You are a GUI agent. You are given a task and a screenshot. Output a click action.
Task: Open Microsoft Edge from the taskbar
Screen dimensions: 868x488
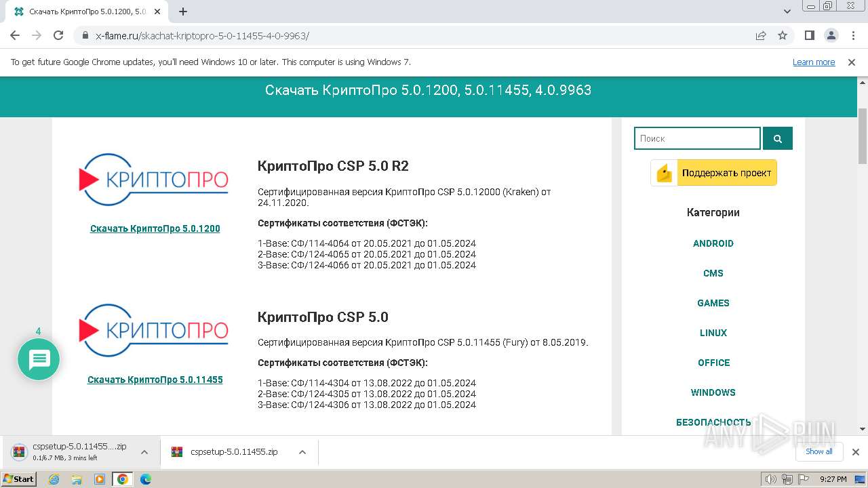coord(145,479)
